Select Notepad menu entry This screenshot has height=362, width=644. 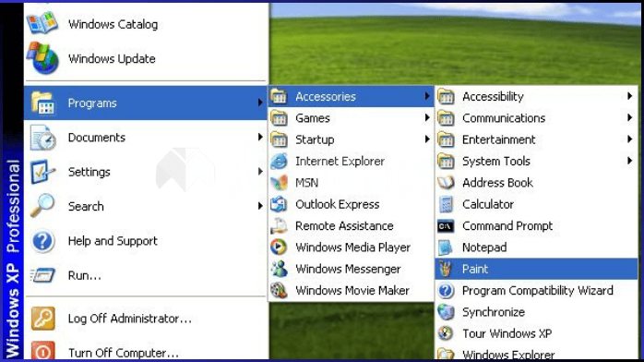pos(536,247)
